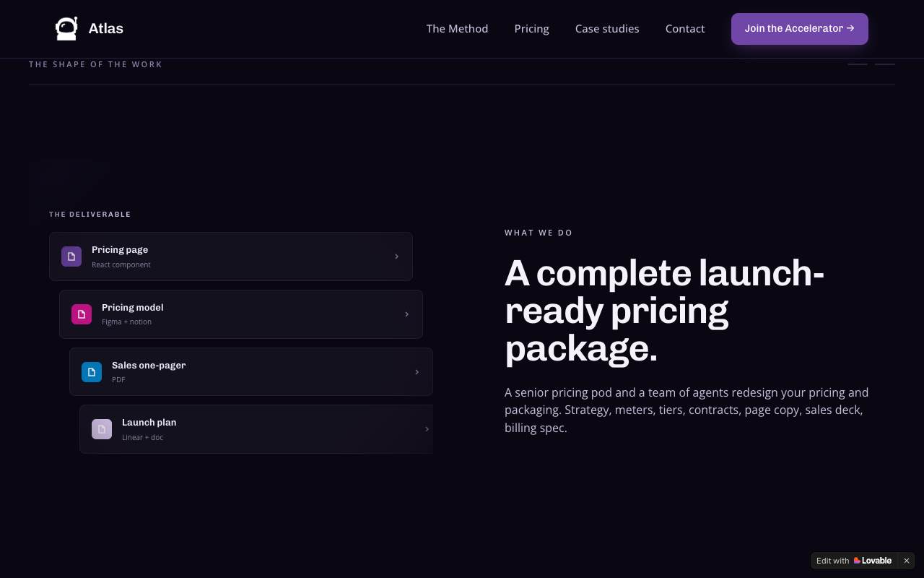Click the Join the Accelerator button
The width and height of the screenshot is (924, 578).
(x=800, y=29)
